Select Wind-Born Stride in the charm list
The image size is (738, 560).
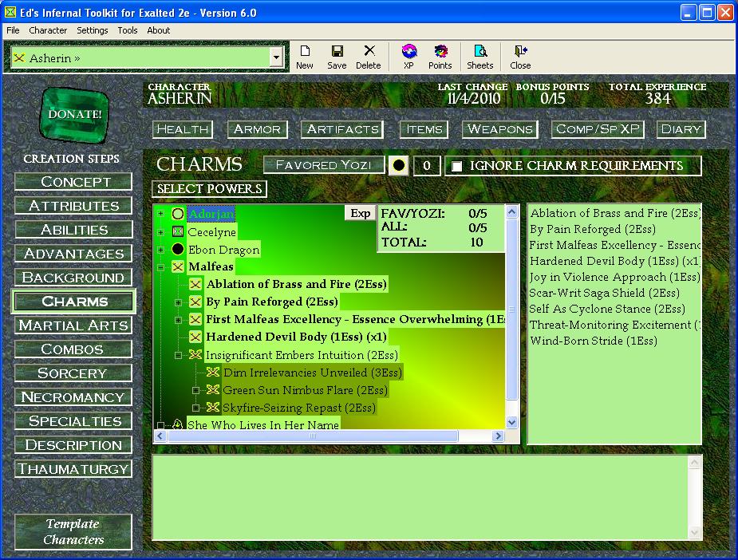pos(594,341)
